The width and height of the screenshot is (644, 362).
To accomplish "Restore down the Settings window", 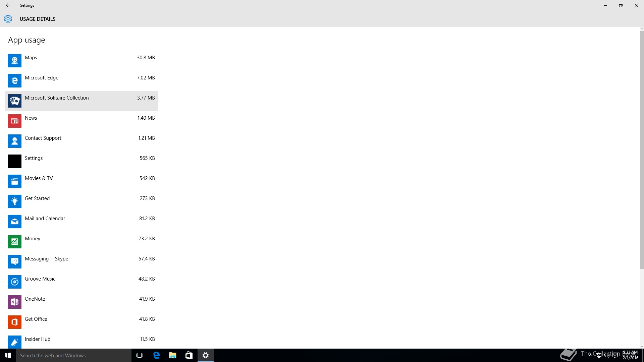I will pyautogui.click(x=621, y=5).
